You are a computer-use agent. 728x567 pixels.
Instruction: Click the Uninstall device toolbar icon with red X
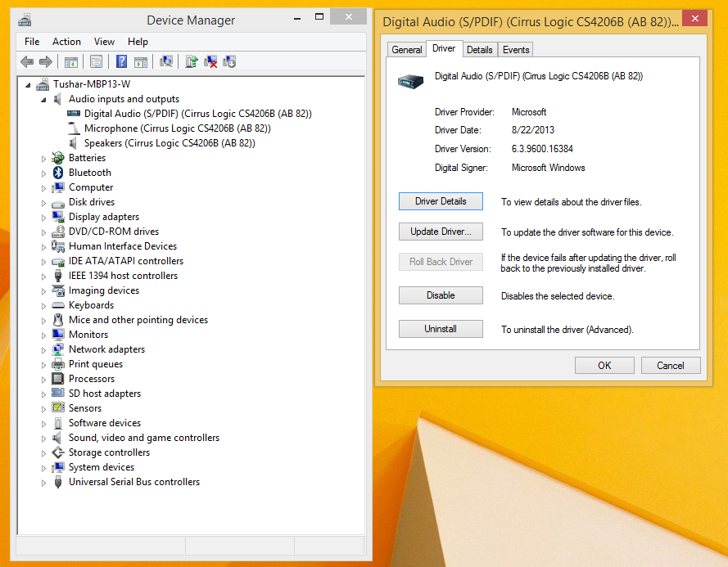click(210, 61)
